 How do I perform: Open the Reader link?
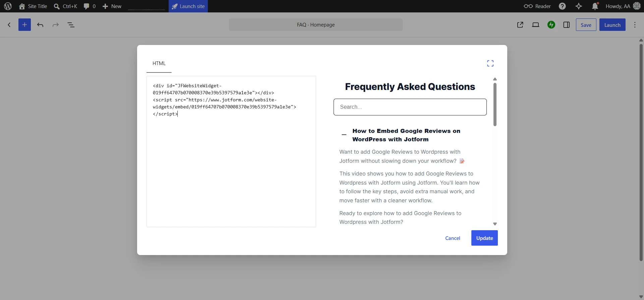(x=537, y=6)
